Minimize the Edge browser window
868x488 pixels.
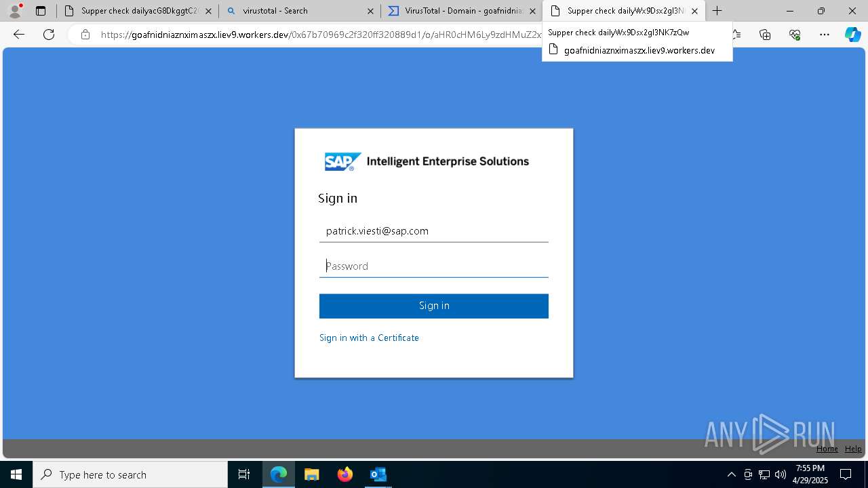(790, 11)
